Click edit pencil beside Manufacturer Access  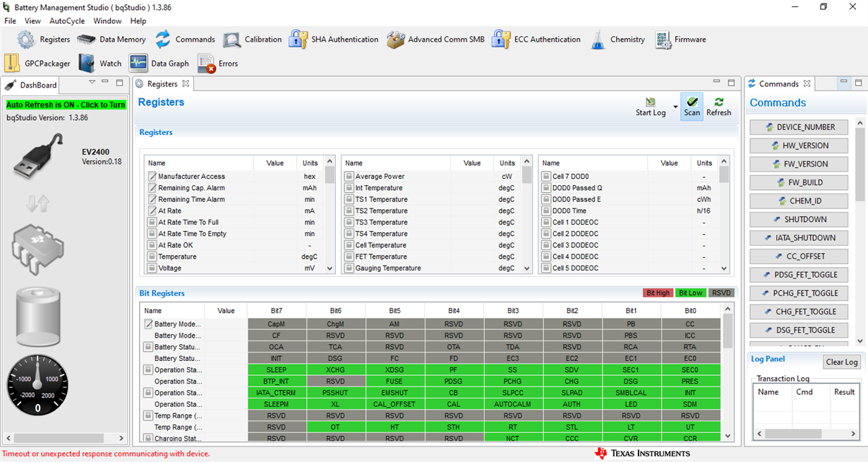(152, 177)
